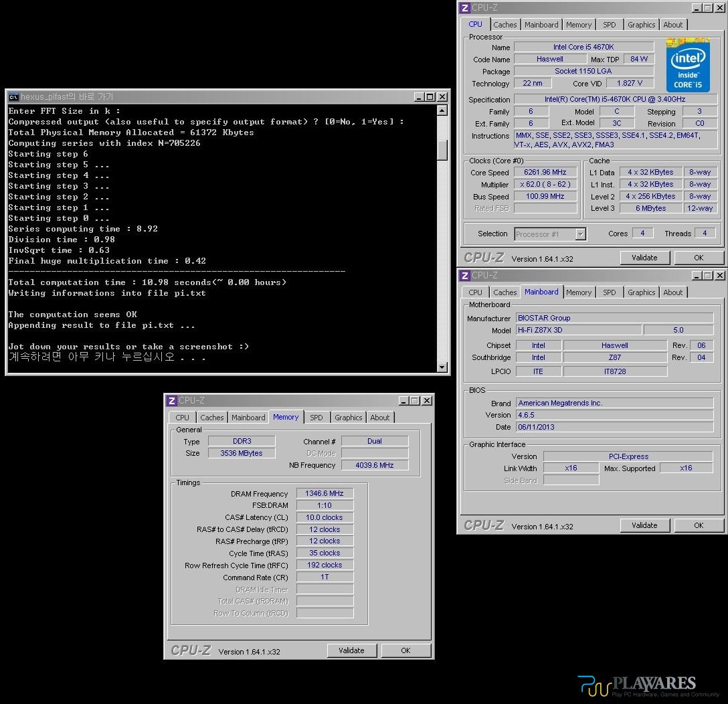Minimize the Mainboard CPU-Z window

pos(697,276)
